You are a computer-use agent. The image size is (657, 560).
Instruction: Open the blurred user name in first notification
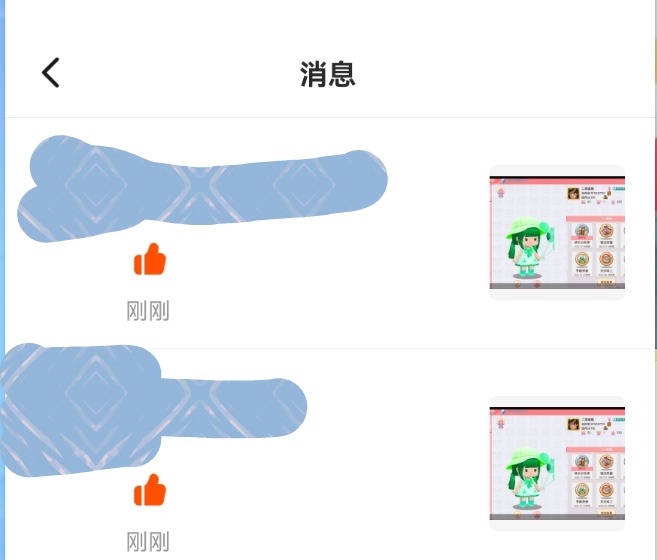tap(202, 189)
